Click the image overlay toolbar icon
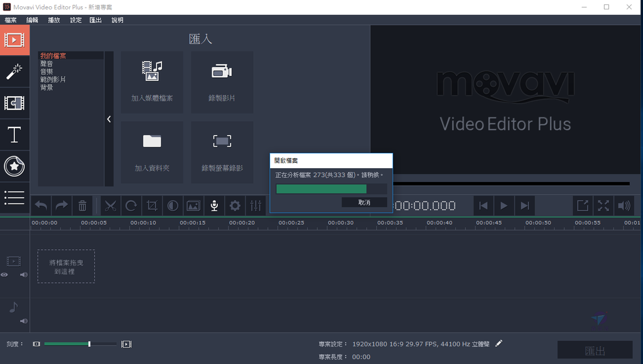Screen dimensions: 643x364 (193, 206)
